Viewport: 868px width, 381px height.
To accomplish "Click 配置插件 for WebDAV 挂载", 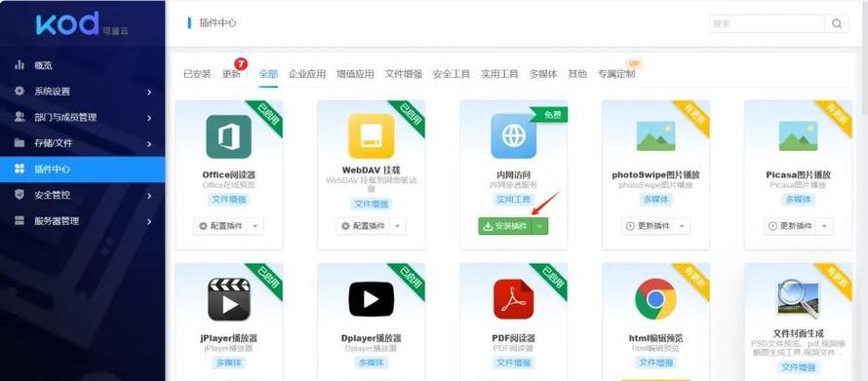I will (363, 226).
